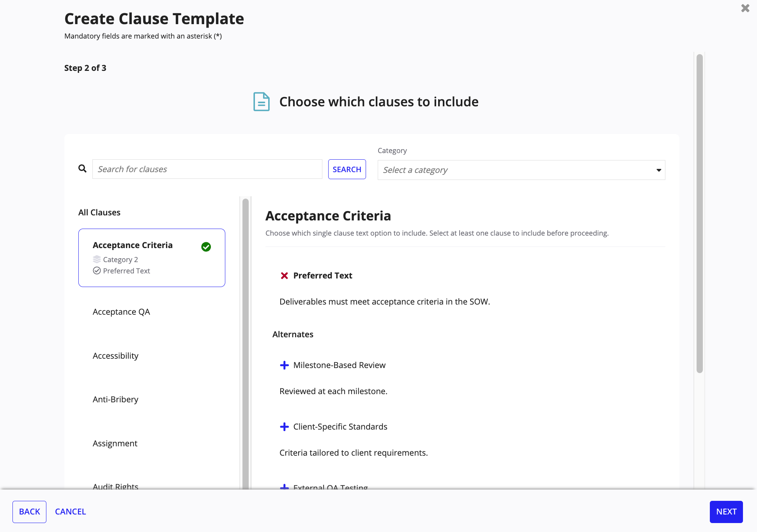Click the 'Reviewed at each milestone.' text
This screenshot has height=532, width=757.
point(333,391)
